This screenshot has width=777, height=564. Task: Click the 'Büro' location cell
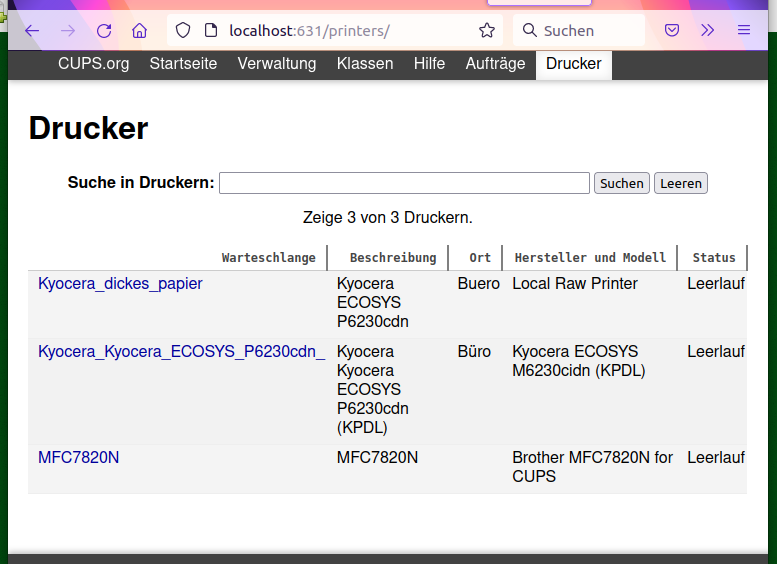[x=474, y=351]
